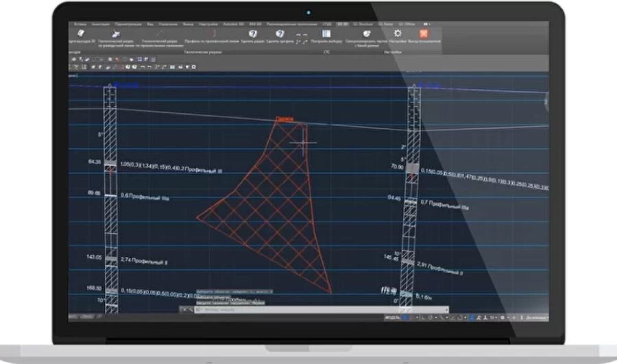Screen dimensions: 617x364
Task: Open Настройки gear icon in ribbon
Action: pyautogui.click(x=398, y=34)
